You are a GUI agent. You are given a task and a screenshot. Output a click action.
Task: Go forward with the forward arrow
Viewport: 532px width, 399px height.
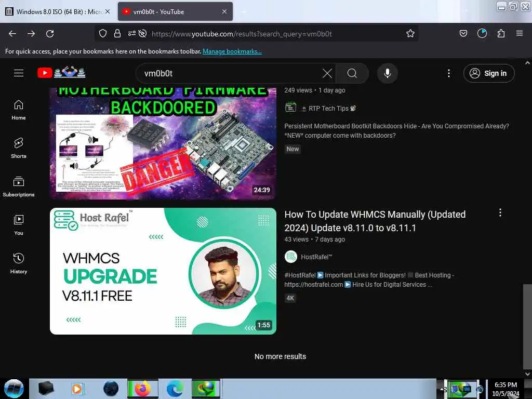point(31,34)
